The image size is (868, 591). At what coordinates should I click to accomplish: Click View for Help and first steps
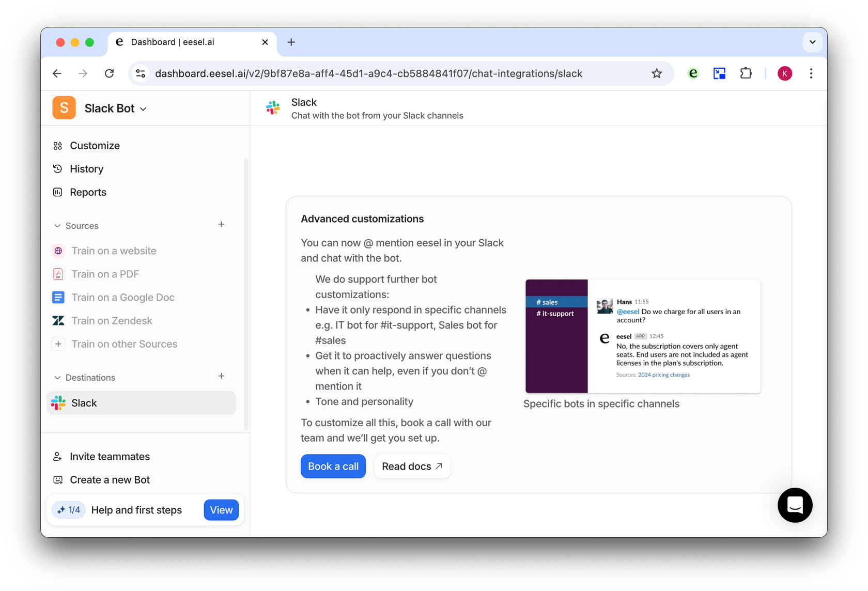point(221,510)
